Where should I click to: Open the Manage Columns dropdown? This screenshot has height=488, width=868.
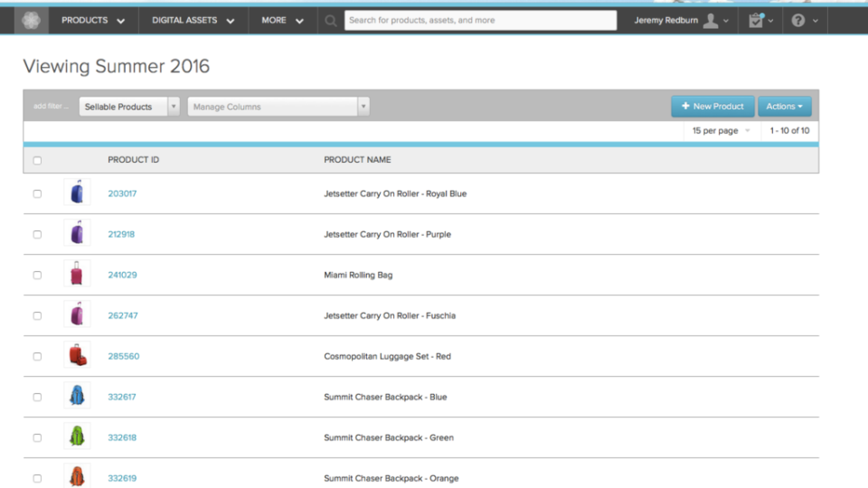(363, 107)
